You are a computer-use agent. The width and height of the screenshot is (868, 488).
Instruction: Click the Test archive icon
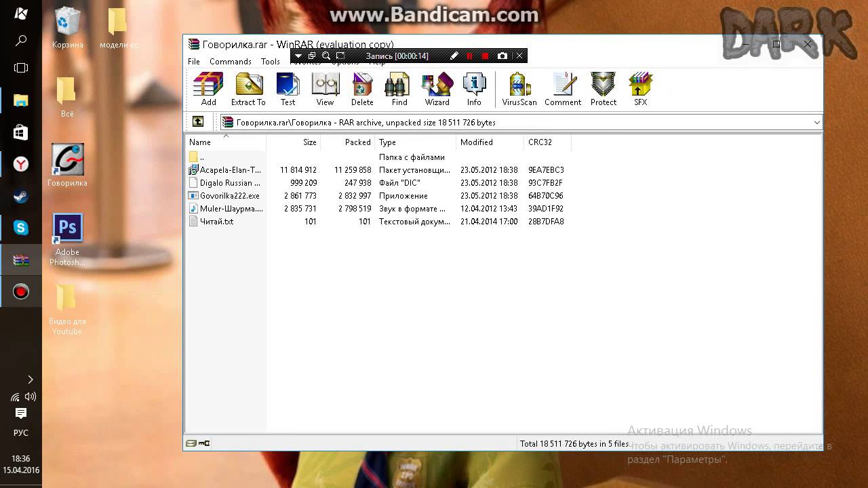click(288, 89)
